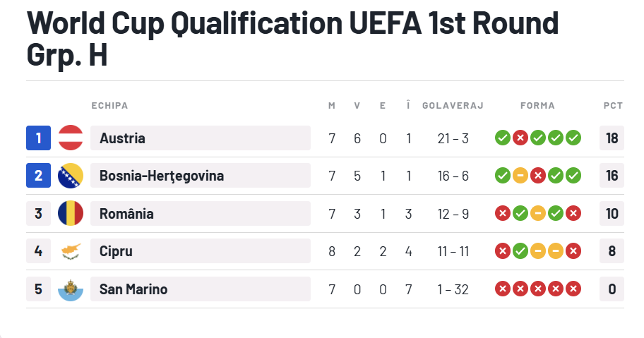Click the Cipru flag icon
The height and width of the screenshot is (338, 644).
pos(71,251)
